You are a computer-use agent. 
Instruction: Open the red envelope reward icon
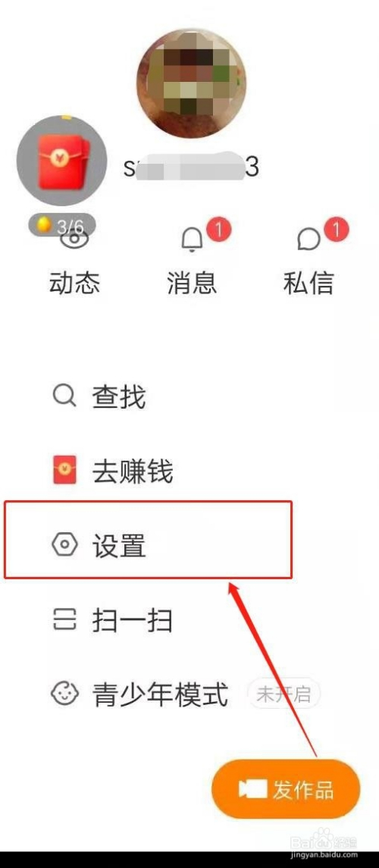point(62,161)
